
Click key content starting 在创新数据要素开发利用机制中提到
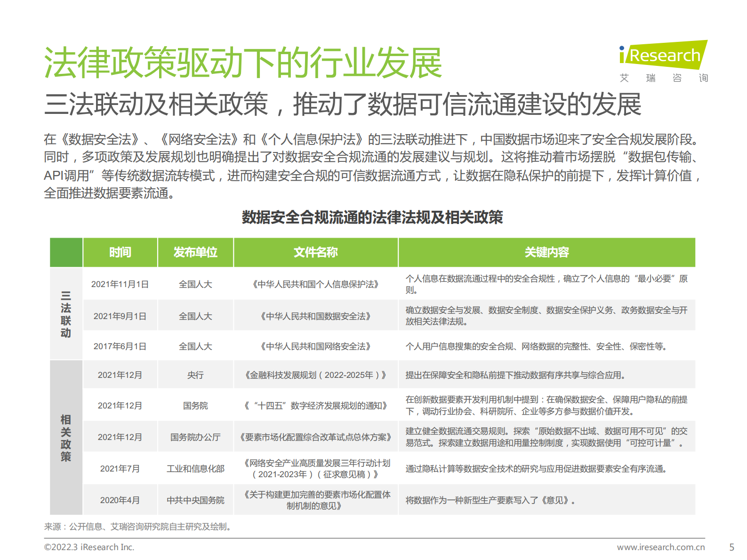pos(547,406)
